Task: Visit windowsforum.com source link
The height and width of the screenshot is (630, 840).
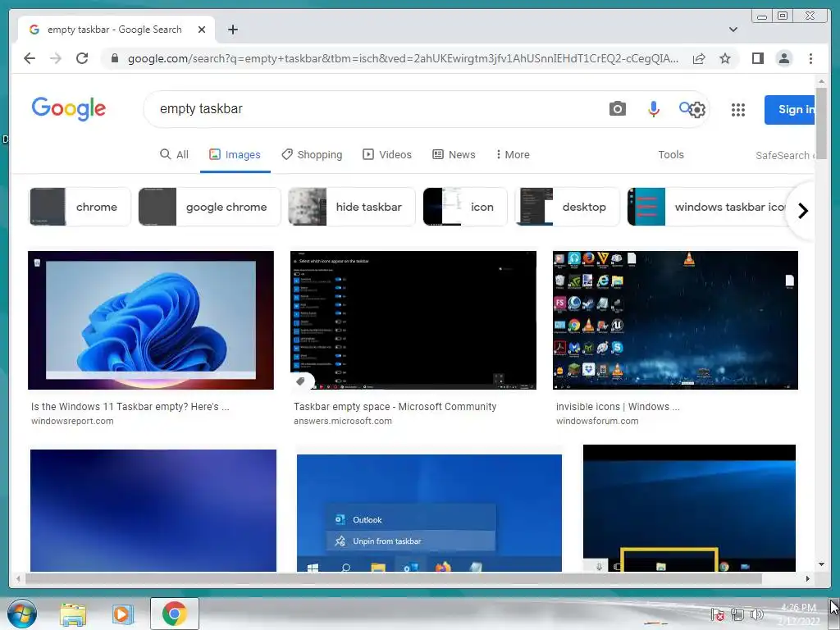Action: coord(597,421)
